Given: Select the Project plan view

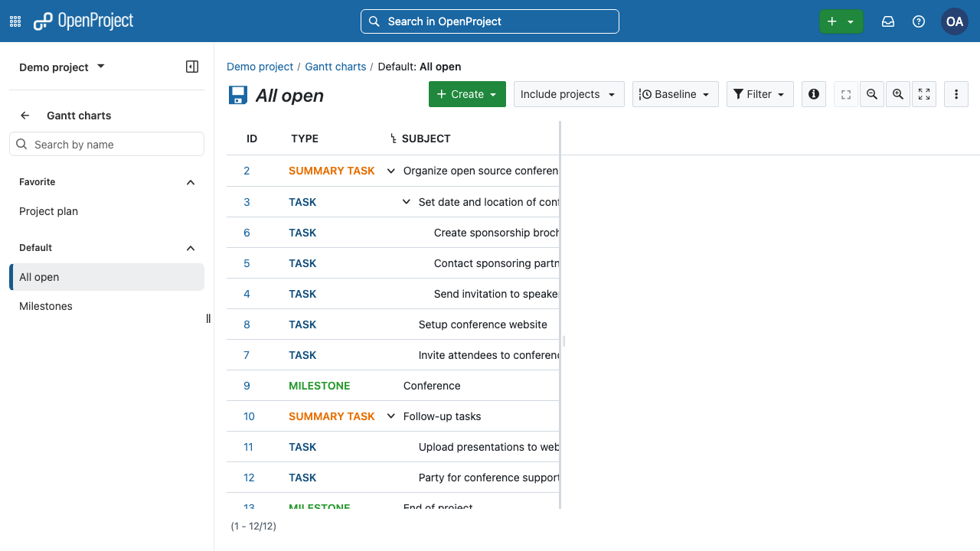Looking at the screenshot, I should pyautogui.click(x=106, y=211).
